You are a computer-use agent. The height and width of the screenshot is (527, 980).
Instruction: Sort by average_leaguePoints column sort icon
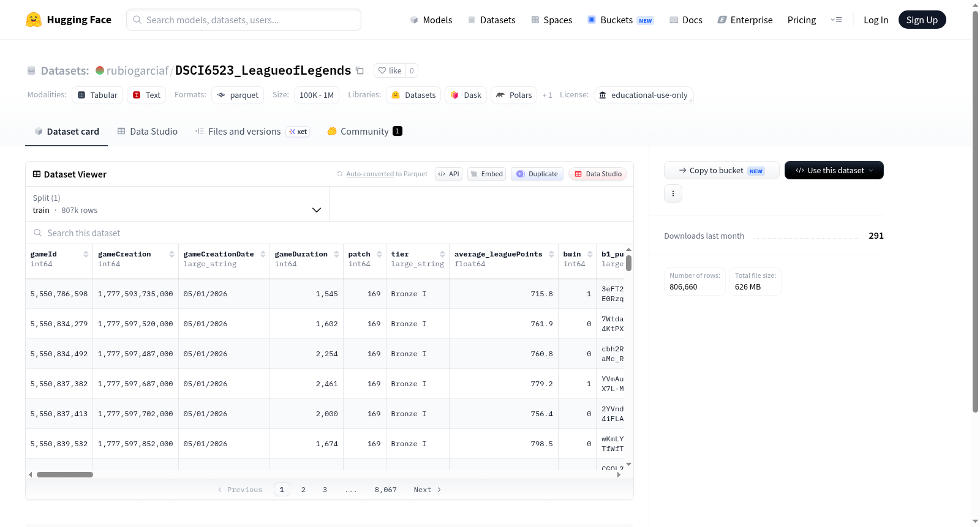551,254
